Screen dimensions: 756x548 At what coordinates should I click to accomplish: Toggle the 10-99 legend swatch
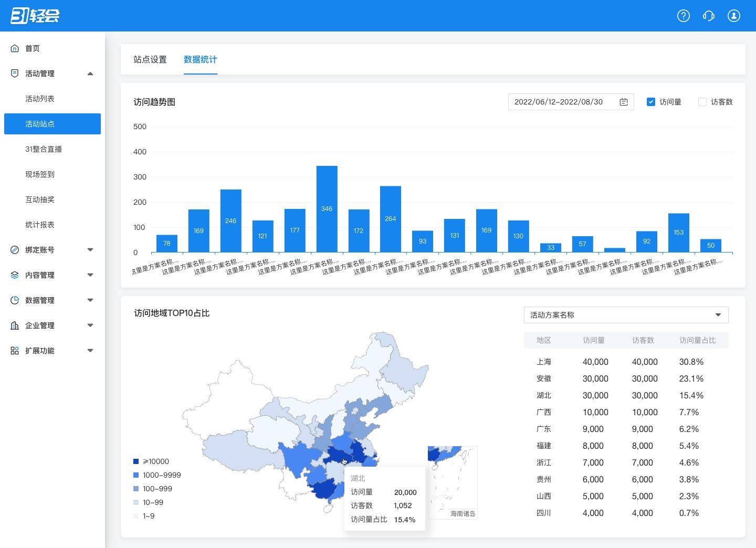(136, 502)
